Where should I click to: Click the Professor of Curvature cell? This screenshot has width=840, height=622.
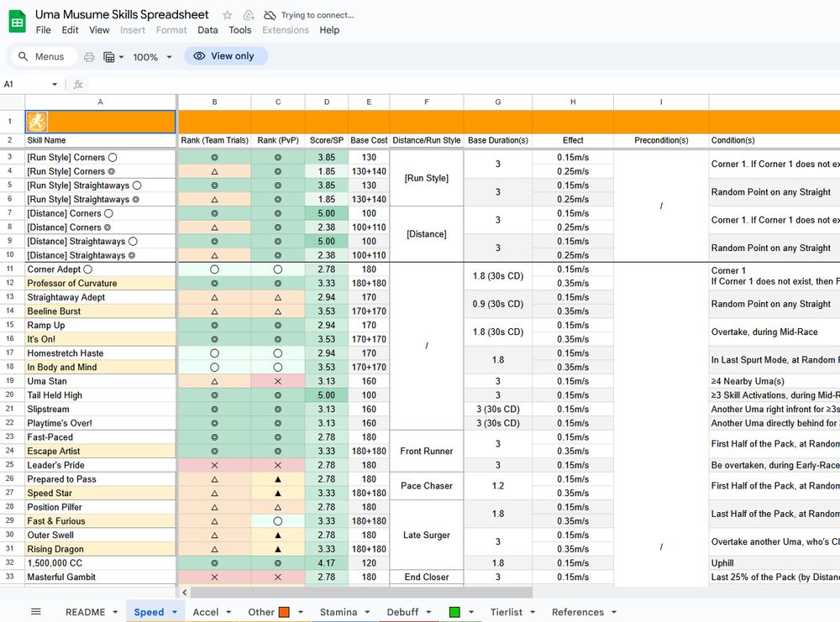point(100,283)
